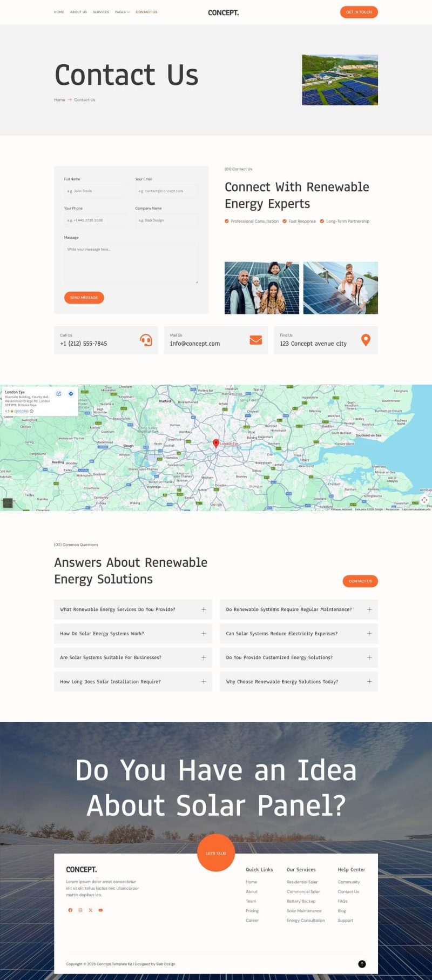This screenshot has height=980, width=432.
Task: Expand 'Do You Provide Customized Energy Solutions?'
Action: click(x=299, y=657)
